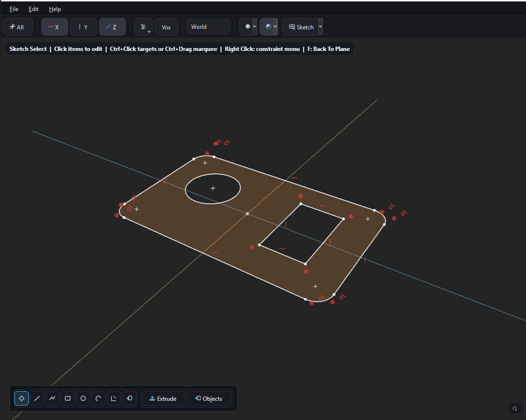
Task: Click the projection icon beside the fillet tool
Action: [x=129, y=398]
